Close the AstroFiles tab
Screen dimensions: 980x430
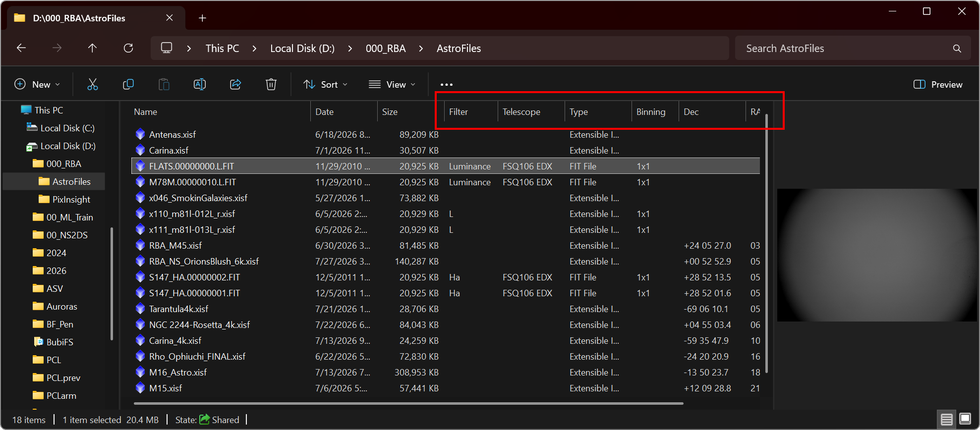(170, 18)
